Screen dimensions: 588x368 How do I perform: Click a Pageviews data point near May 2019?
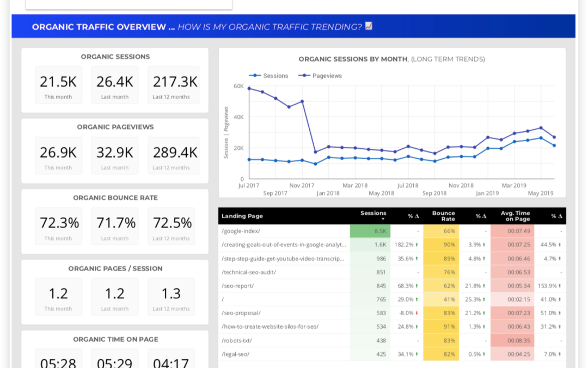pos(540,127)
